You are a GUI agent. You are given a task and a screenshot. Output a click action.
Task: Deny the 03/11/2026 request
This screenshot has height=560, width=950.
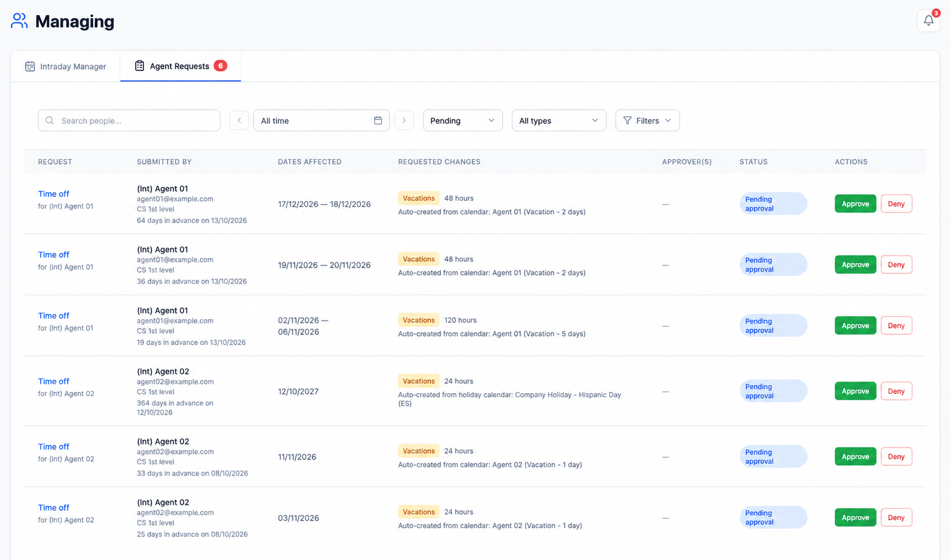896,518
